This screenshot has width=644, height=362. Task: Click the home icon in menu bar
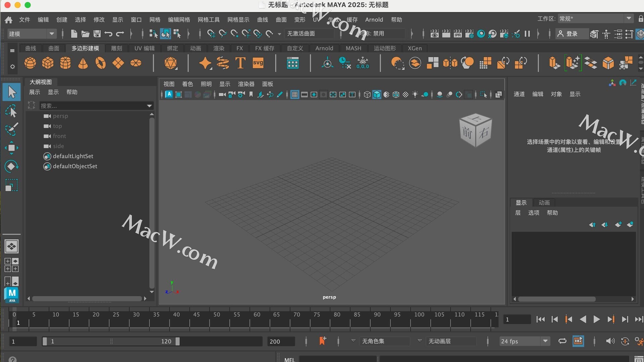coord(8,20)
